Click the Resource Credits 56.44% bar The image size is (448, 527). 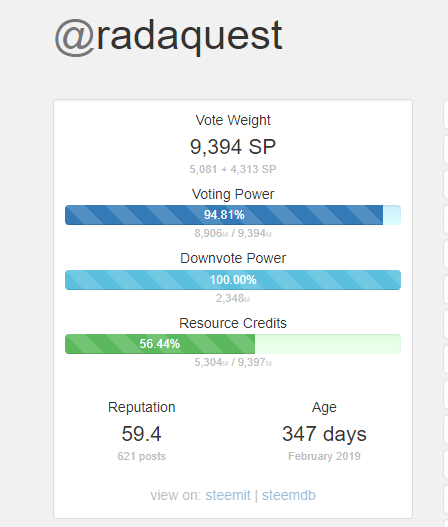(233, 344)
